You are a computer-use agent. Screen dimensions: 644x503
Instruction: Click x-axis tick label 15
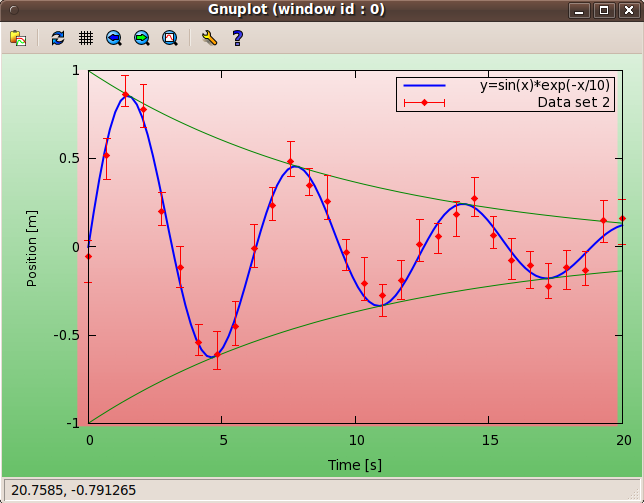(x=490, y=441)
